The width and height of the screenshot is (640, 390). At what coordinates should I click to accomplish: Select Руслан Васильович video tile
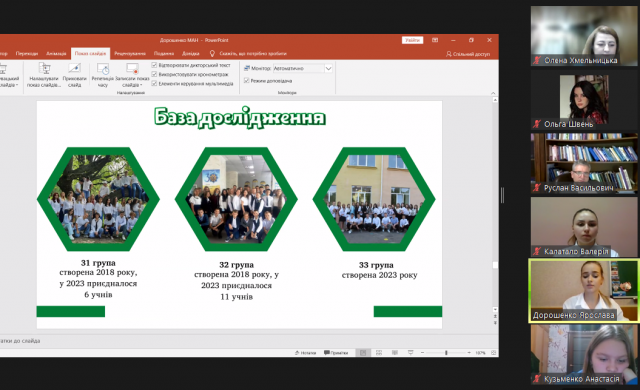click(x=584, y=163)
